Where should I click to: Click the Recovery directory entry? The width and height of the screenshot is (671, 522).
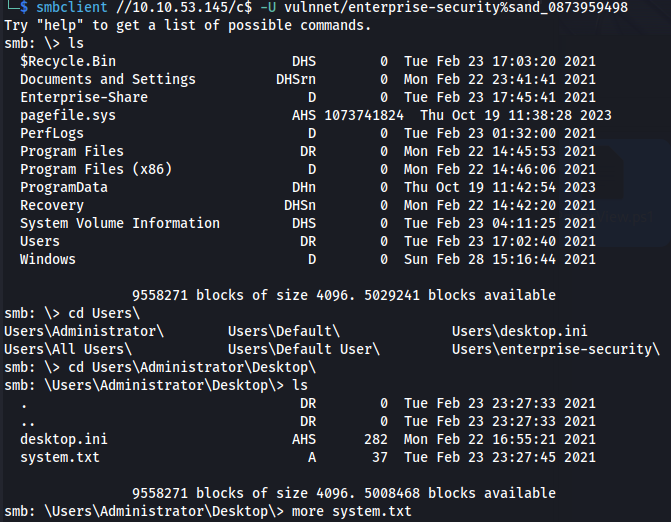point(52,205)
